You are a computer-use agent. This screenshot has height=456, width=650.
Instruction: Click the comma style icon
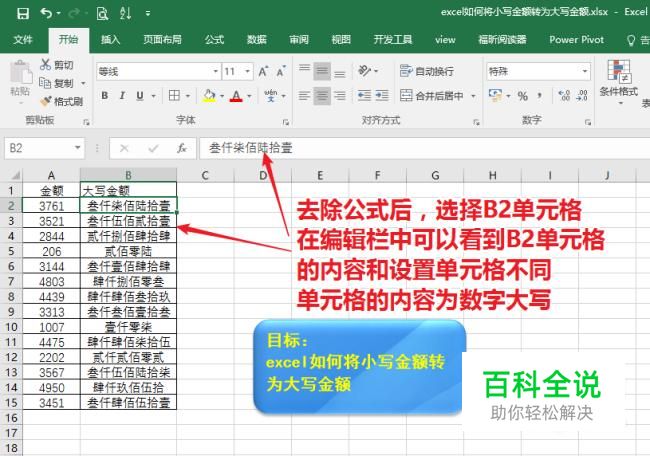pos(540,96)
